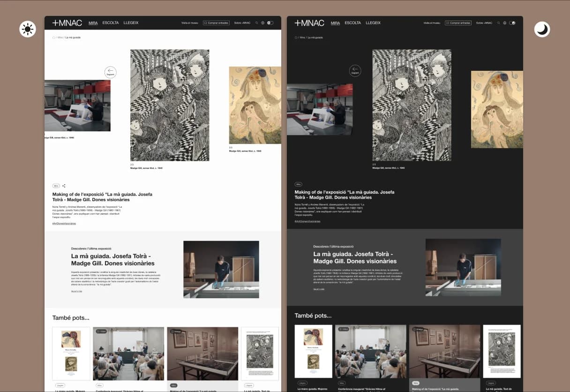Open the language globe in the dark header
570x392 pixels.
pyautogui.click(x=505, y=23)
